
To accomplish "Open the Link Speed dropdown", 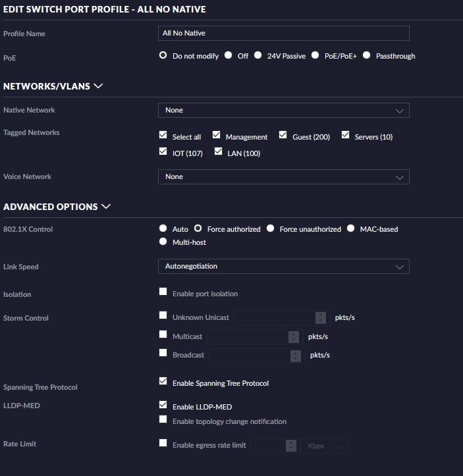I will tap(284, 266).
